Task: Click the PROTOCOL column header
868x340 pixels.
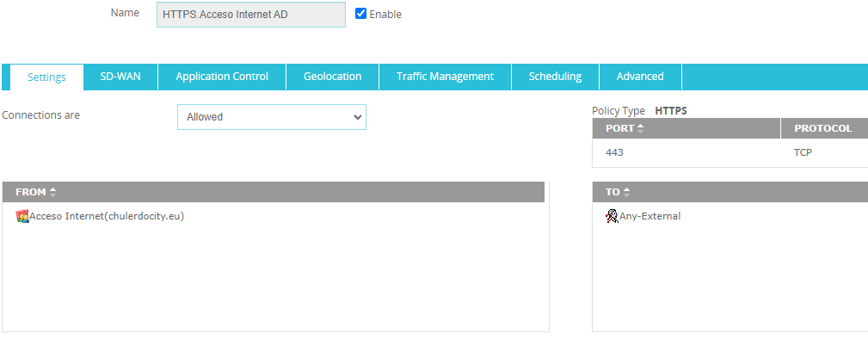Action: 824,128
